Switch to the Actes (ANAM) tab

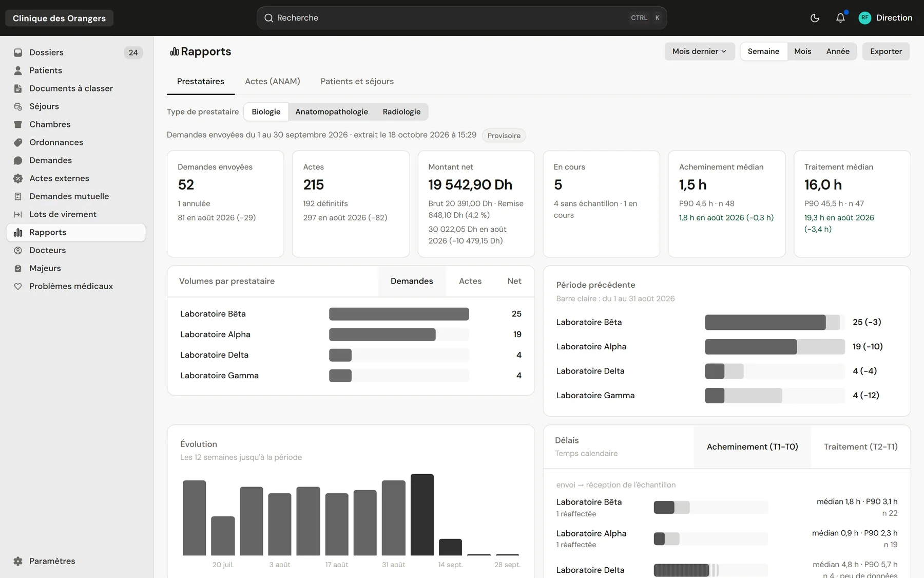point(273,81)
